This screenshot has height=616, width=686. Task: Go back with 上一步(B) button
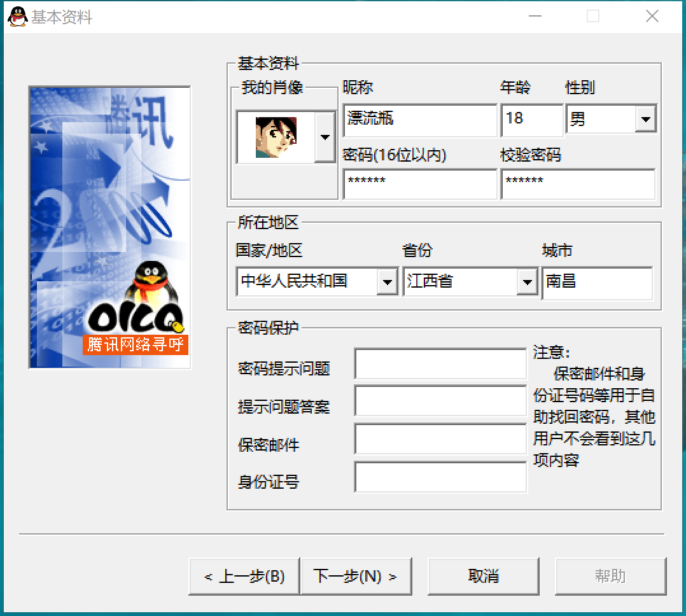click(244, 576)
